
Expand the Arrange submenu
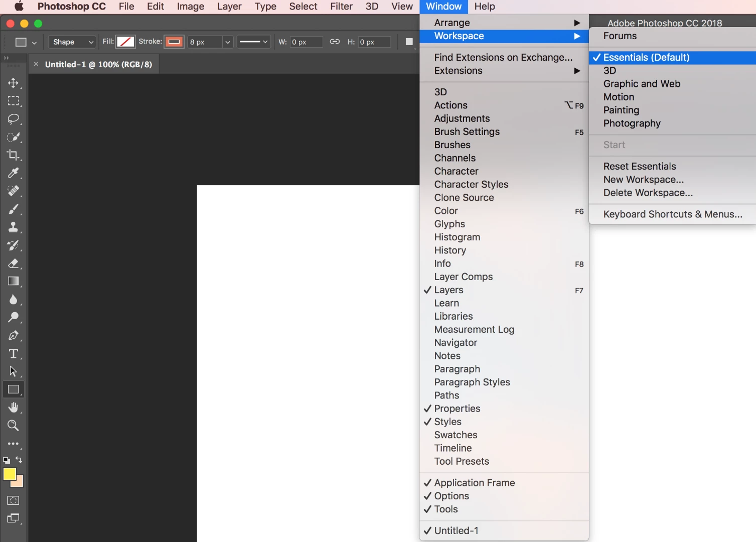point(504,23)
